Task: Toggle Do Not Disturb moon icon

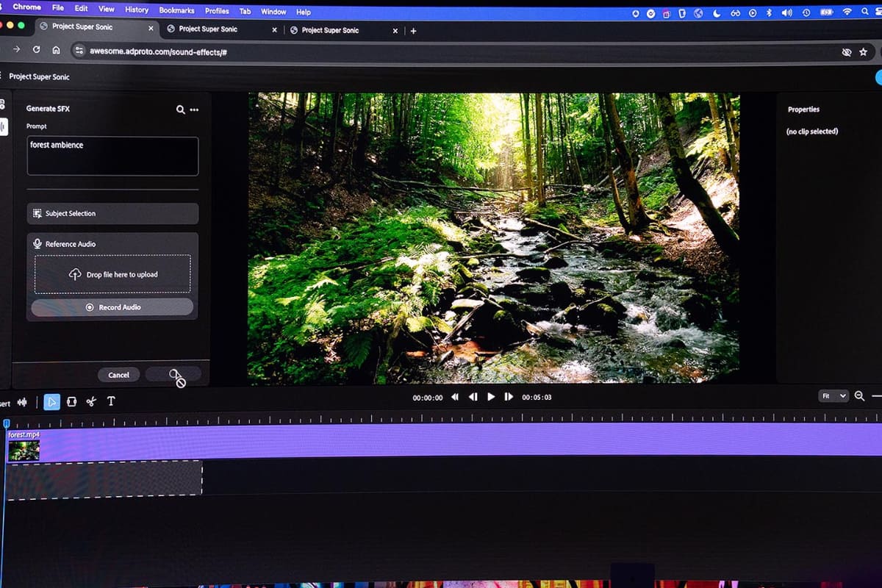Action: pyautogui.click(x=717, y=13)
